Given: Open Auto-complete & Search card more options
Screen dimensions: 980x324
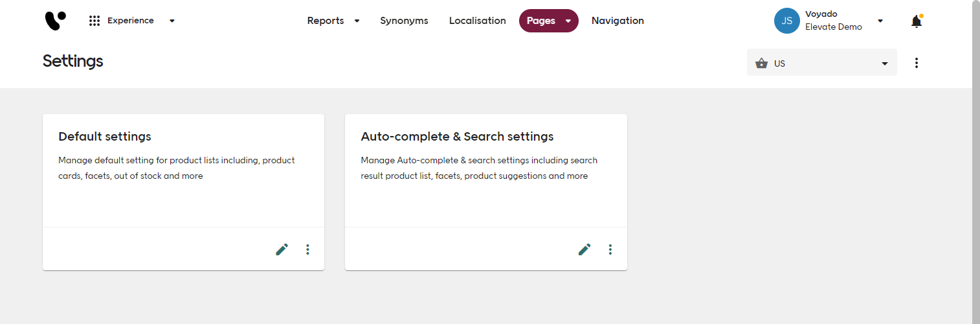Looking at the screenshot, I should pyautogui.click(x=610, y=249).
